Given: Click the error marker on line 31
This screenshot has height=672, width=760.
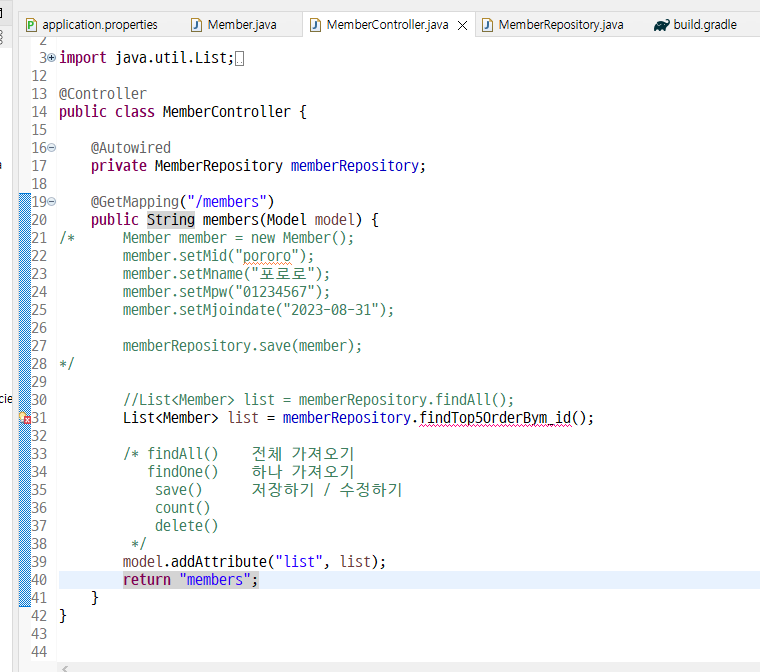Looking at the screenshot, I should (25, 417).
